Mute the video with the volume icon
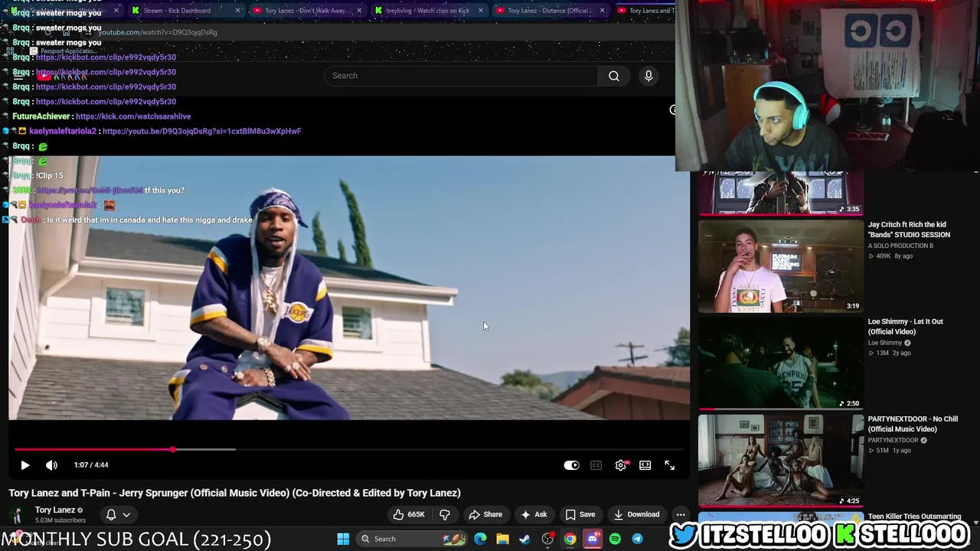 pos(51,465)
